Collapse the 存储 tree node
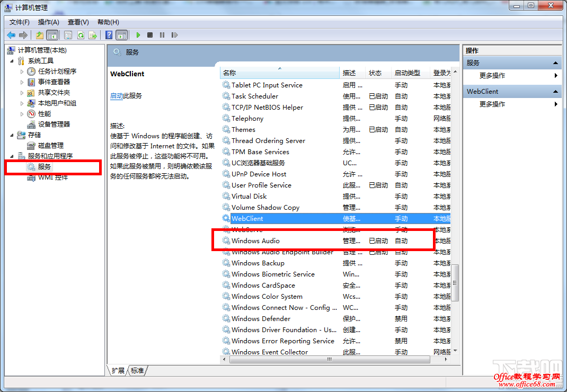 coord(12,135)
